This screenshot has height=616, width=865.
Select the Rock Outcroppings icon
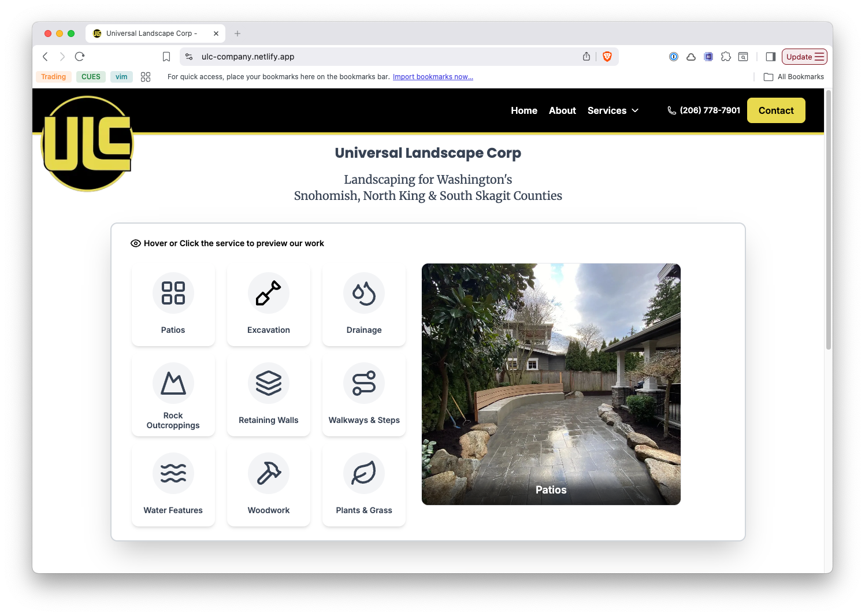coord(173,383)
